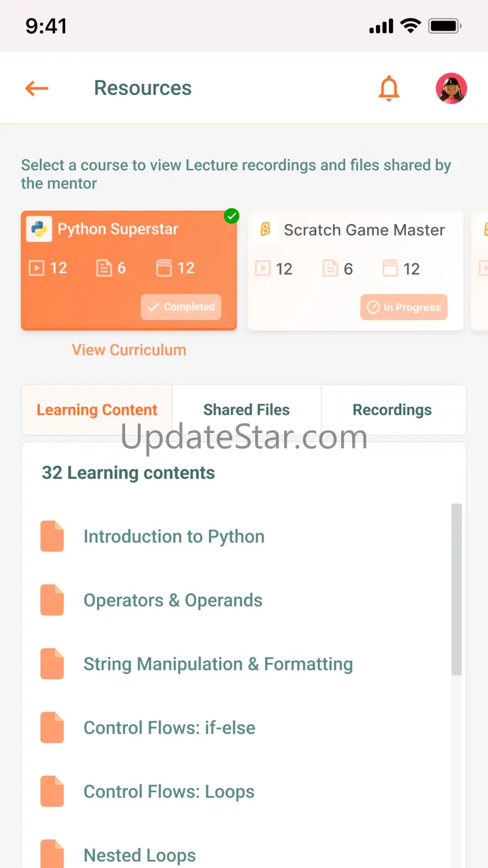Screen dimensions: 488x868
Task: Click the video count icon in Python Superstar
Action: (37, 268)
